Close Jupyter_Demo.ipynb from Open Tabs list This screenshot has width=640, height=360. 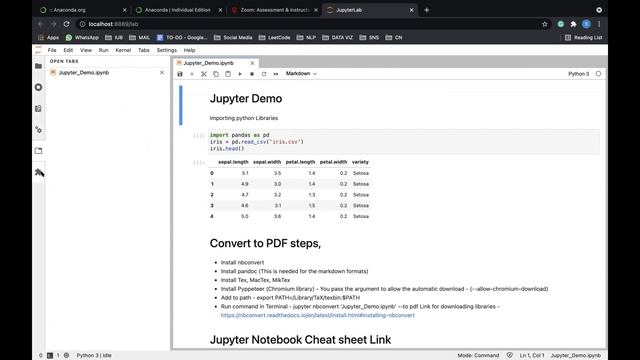click(162, 73)
